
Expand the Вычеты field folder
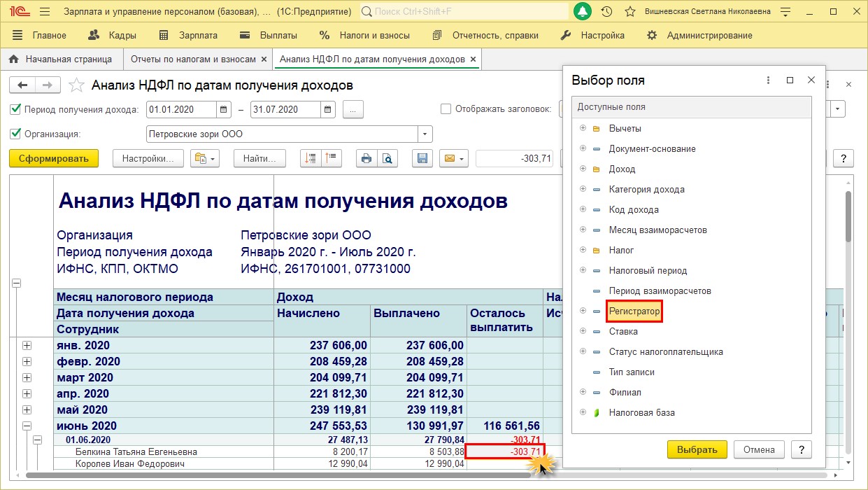(583, 129)
